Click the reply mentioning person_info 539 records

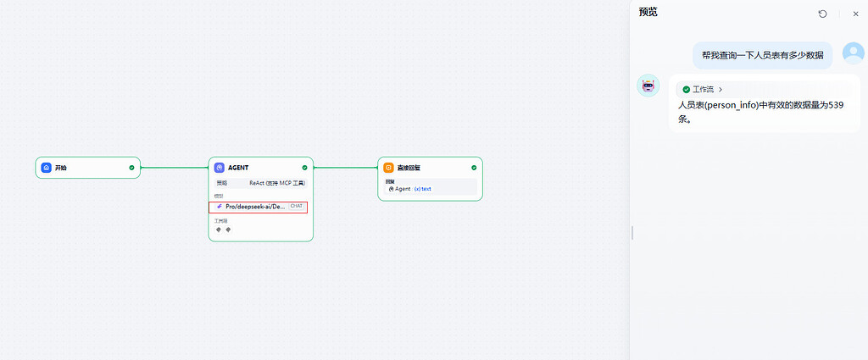tap(761, 113)
